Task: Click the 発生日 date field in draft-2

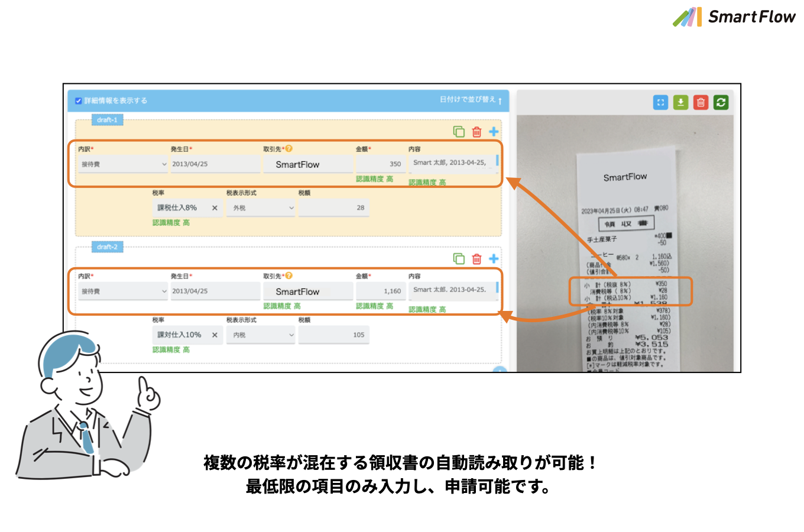Action: [x=216, y=291]
